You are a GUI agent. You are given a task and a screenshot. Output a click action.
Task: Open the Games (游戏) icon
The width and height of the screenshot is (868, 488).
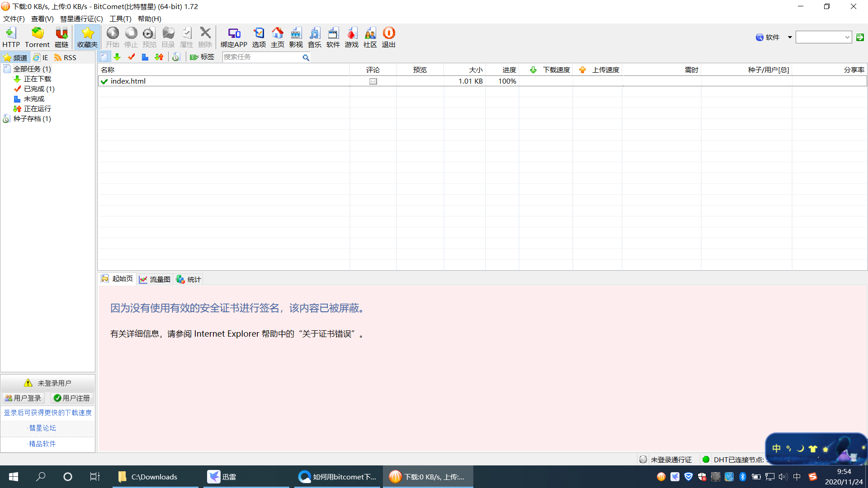[x=352, y=37]
